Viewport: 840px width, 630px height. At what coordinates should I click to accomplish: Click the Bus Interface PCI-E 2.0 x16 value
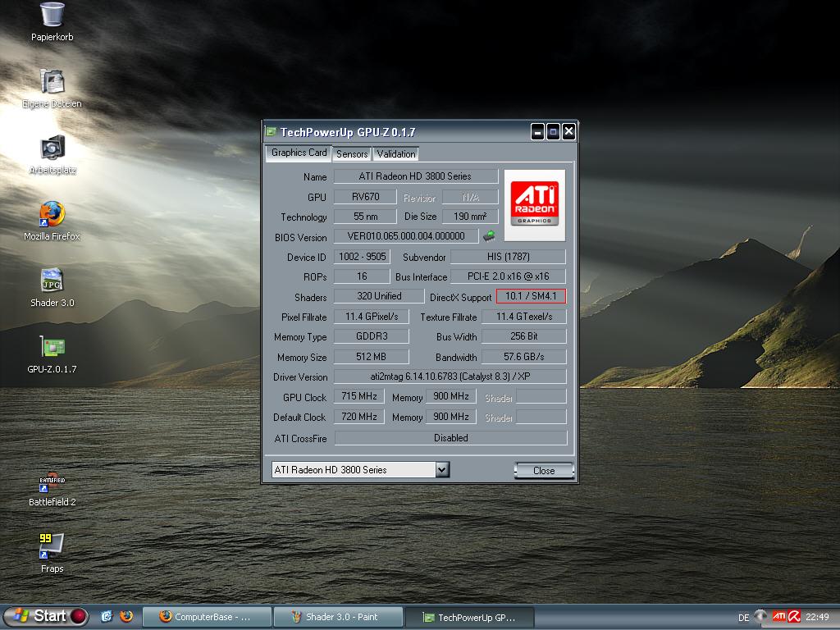[508, 276]
